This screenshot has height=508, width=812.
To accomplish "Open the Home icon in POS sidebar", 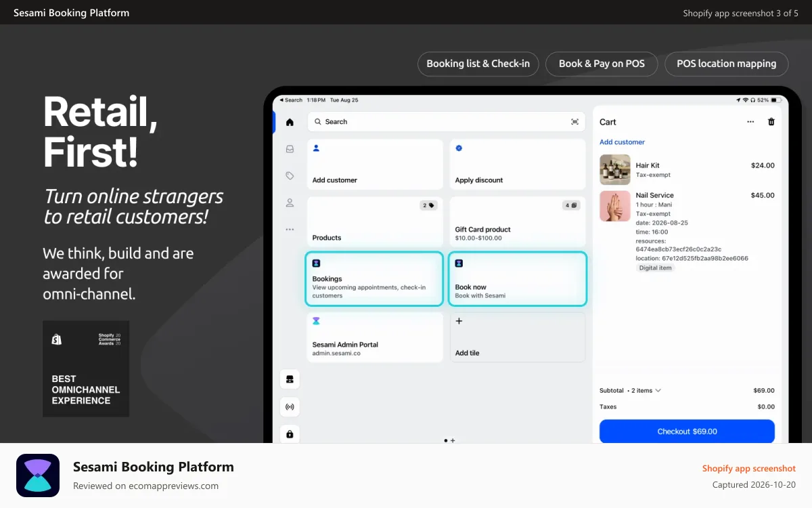I will (290, 123).
